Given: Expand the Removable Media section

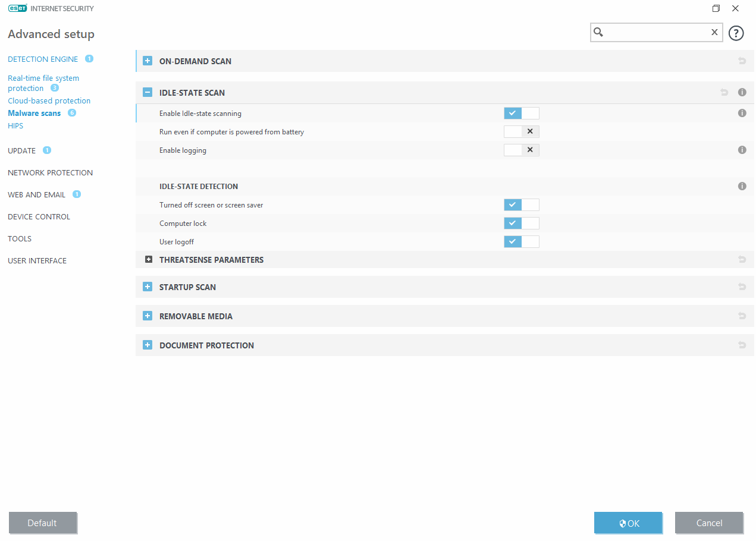Looking at the screenshot, I should [148, 316].
